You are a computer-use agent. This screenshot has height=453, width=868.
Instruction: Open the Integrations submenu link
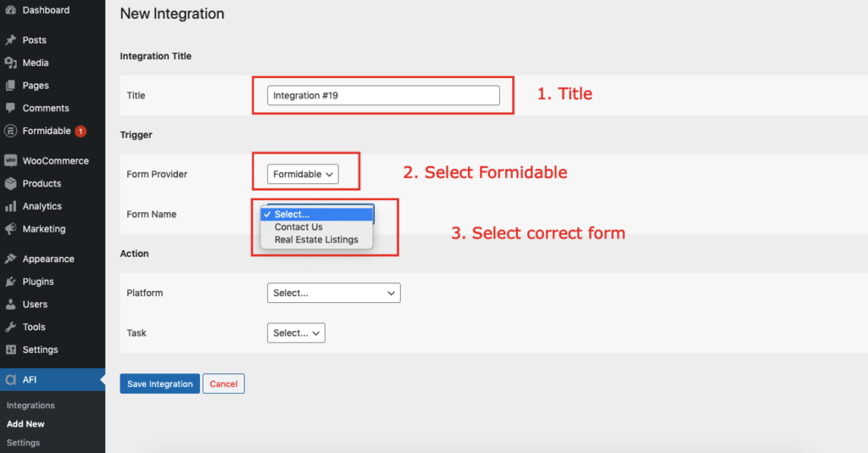tap(31, 405)
